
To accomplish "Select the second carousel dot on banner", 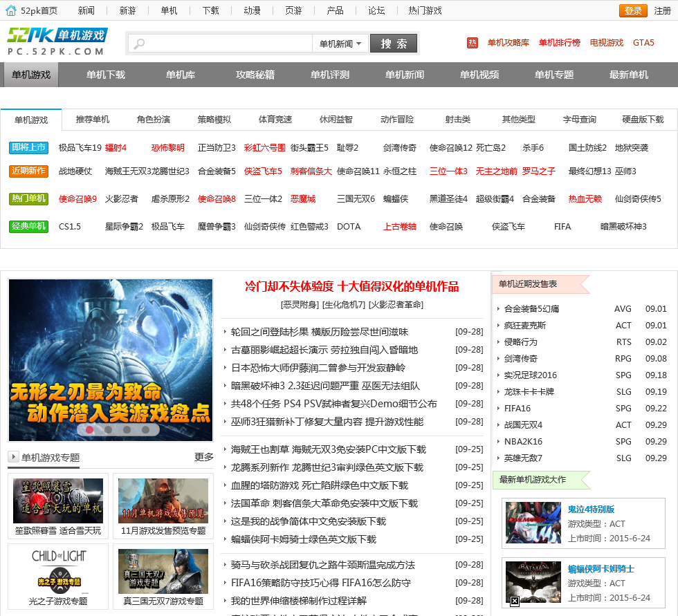I will (x=108, y=430).
